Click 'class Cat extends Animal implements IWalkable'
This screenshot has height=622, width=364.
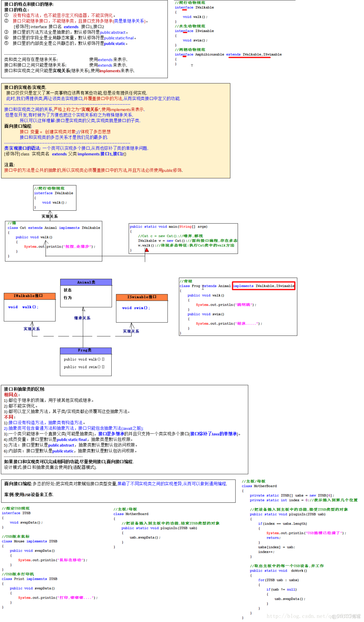tap(54, 228)
